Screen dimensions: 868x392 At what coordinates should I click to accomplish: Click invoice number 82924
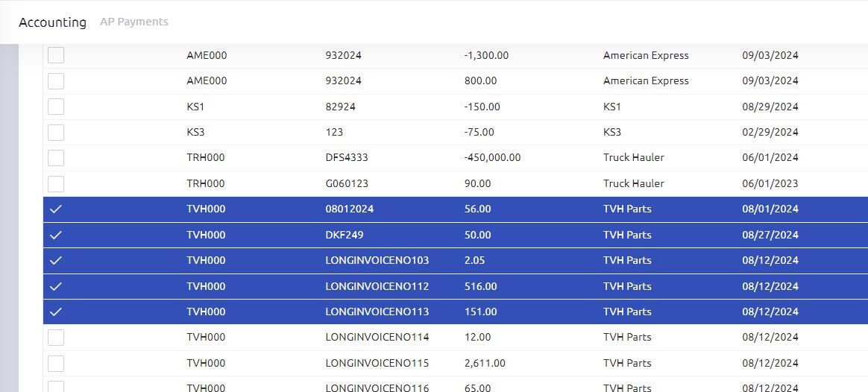pos(341,107)
